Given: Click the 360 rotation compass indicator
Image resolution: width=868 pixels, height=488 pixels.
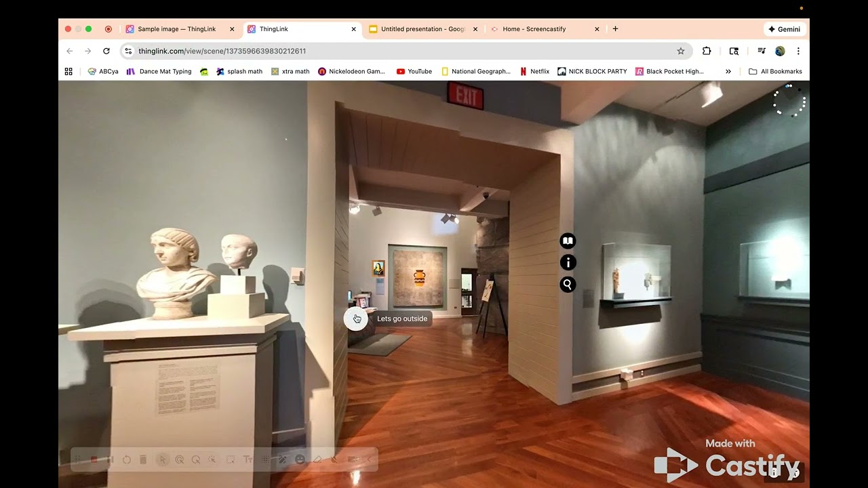Looking at the screenshot, I should click(789, 101).
